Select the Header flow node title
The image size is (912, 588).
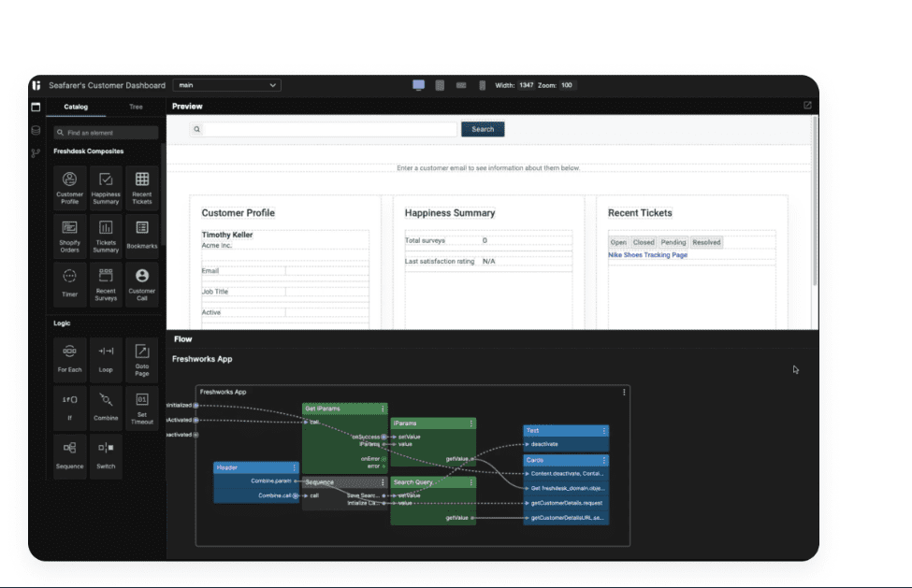[x=227, y=467]
